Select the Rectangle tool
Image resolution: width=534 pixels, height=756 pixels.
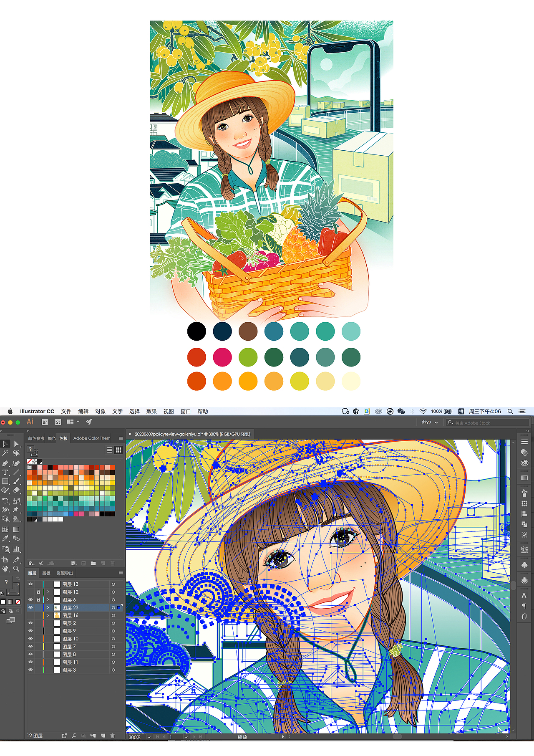click(x=5, y=481)
